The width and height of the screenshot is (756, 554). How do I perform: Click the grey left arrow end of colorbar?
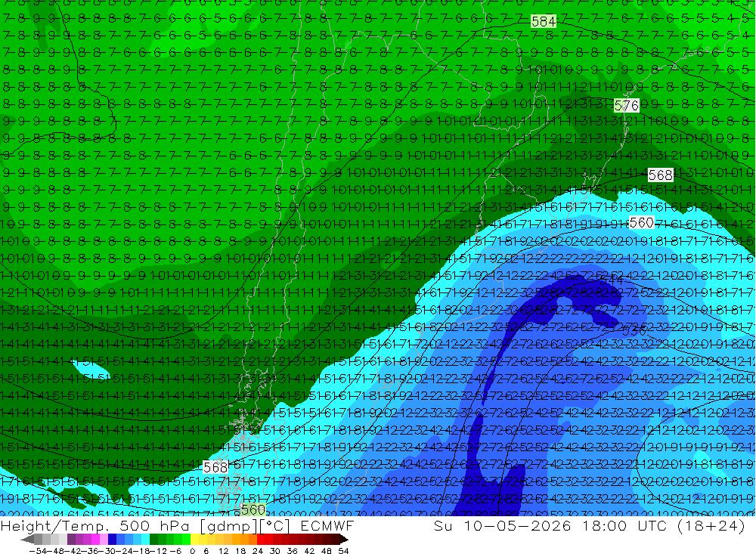27,539
